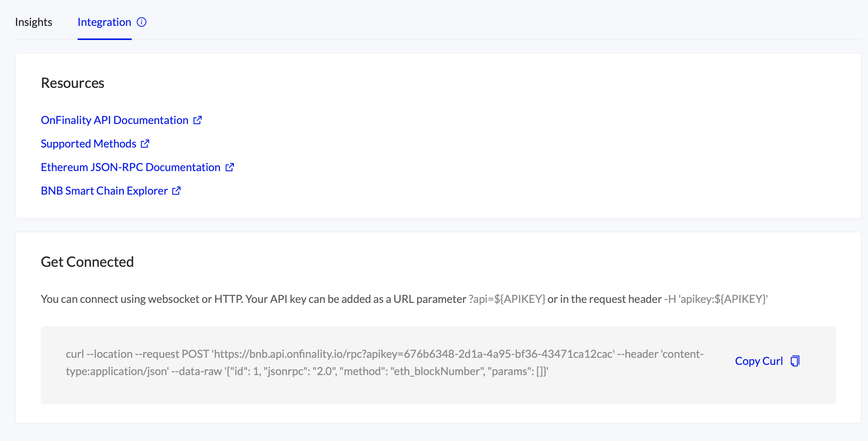The height and width of the screenshot is (441, 868).
Task: Click the Resources section heading
Action: click(x=73, y=83)
